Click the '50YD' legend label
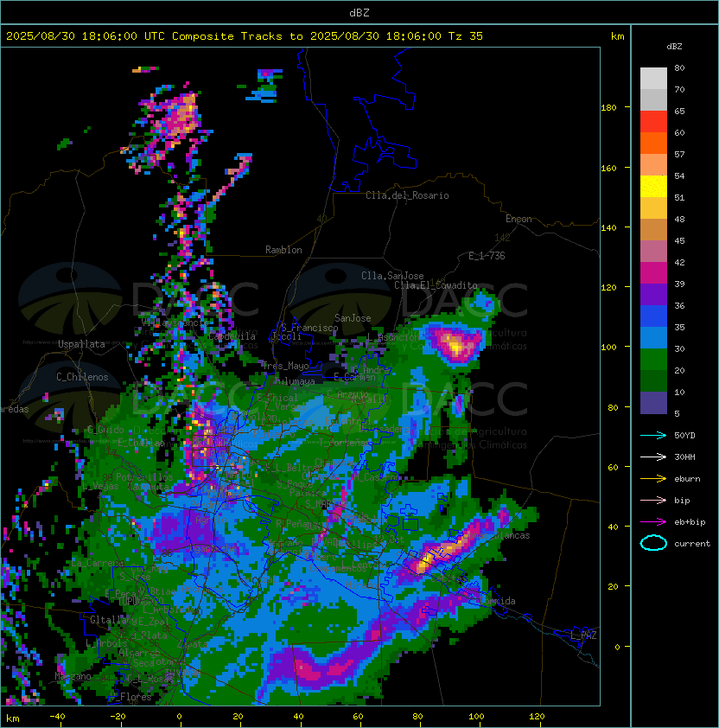 point(684,435)
